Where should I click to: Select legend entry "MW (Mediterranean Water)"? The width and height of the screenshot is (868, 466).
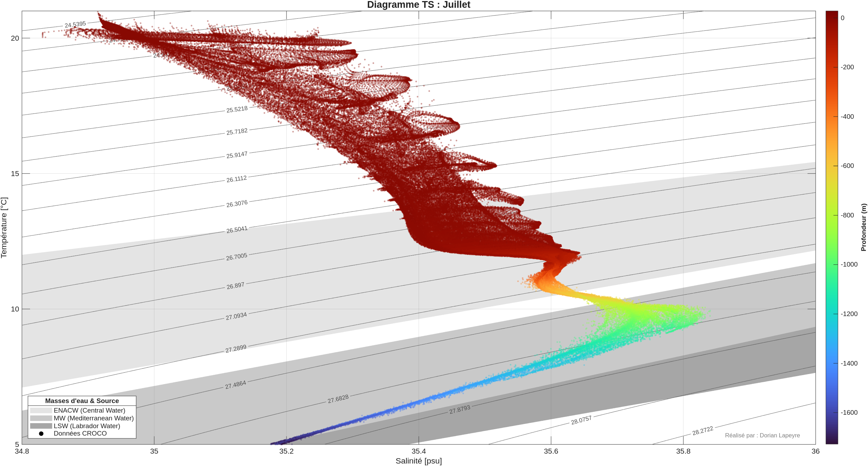tap(94, 418)
